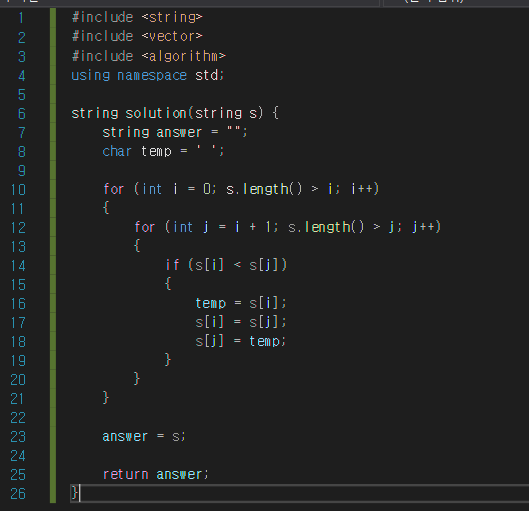This screenshot has width=529, height=511.
Task: Click '#include <algorithm>' on line 3
Action: click(148, 56)
